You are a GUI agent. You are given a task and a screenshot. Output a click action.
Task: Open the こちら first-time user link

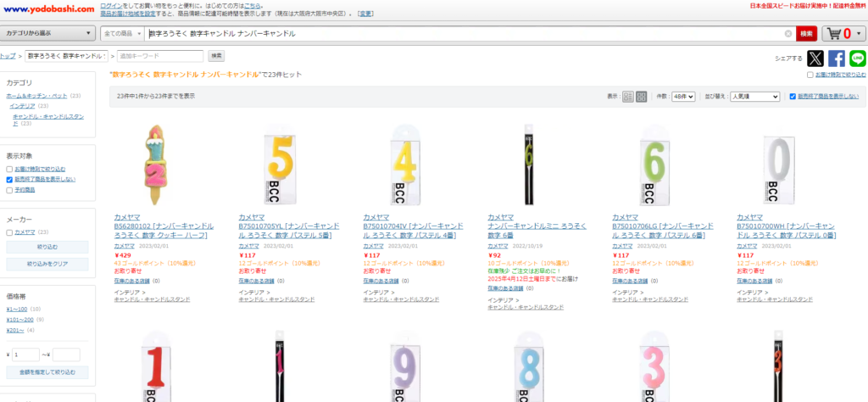[253, 5]
